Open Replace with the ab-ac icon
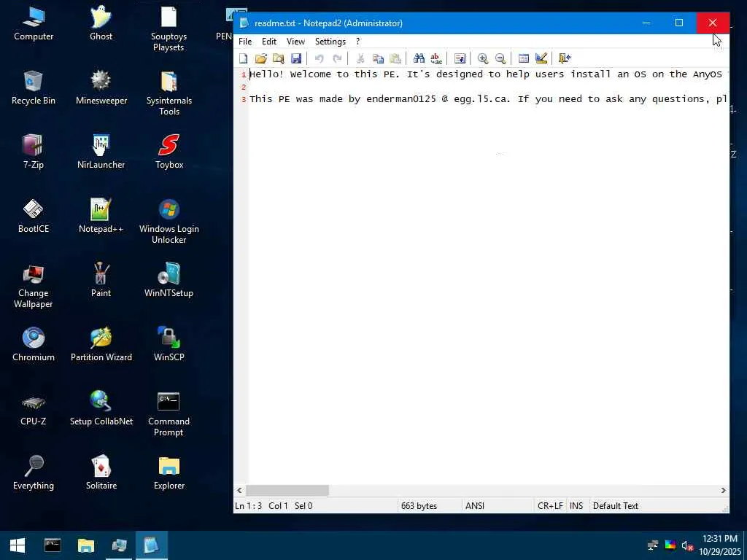The image size is (747, 560). tap(436, 58)
